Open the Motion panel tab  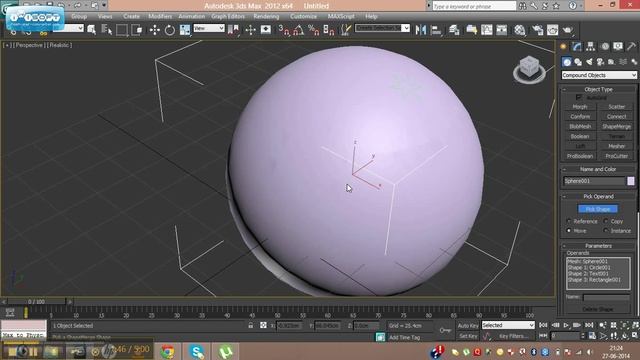pos(605,47)
